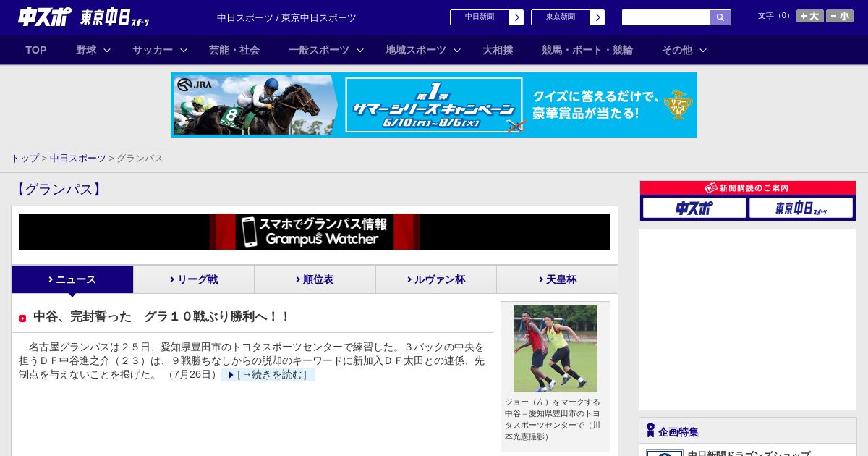Open サッカー navigation menu
The width and height of the screenshot is (868, 456).
click(153, 50)
